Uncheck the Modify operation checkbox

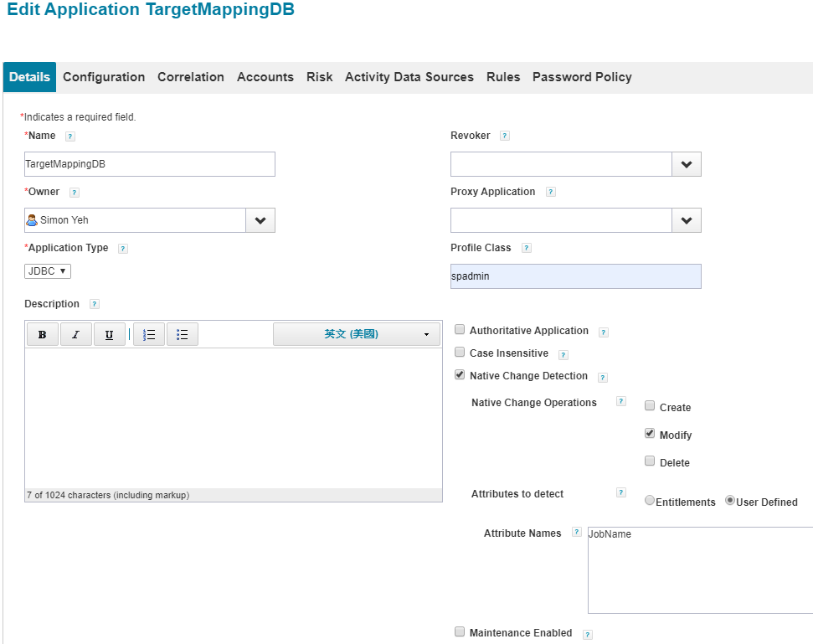click(x=650, y=434)
